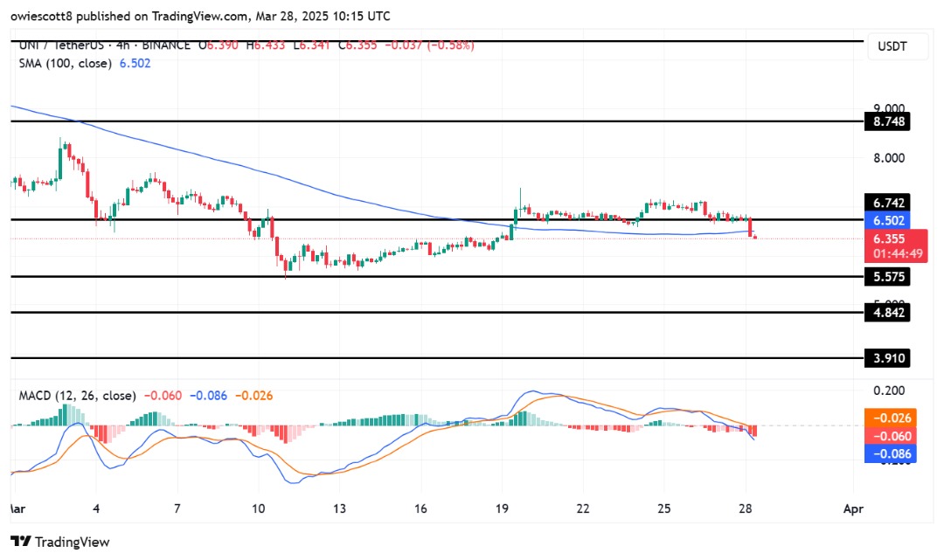Image resolution: width=944 pixels, height=560 pixels.
Task: Select the 6.742 price level label
Action: (x=887, y=203)
